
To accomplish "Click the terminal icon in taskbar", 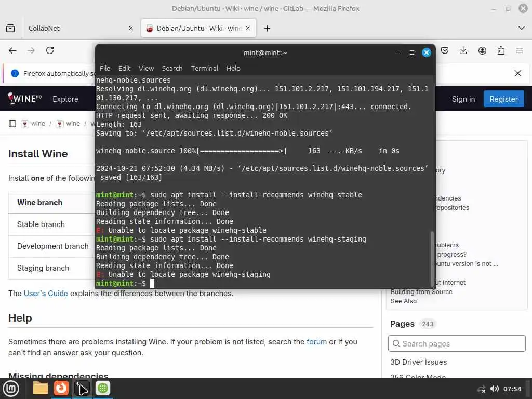I will coord(82,389).
